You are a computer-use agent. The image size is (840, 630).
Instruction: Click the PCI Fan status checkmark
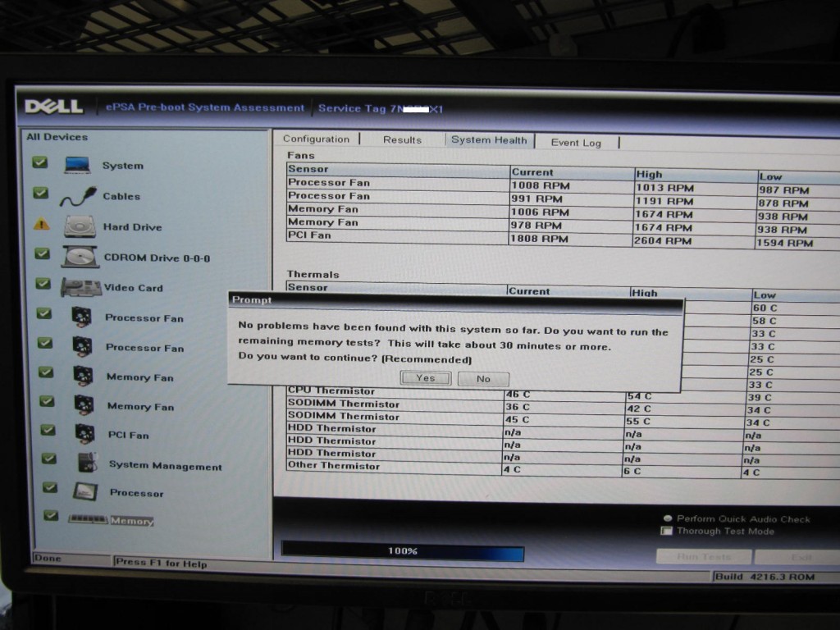tap(48, 430)
